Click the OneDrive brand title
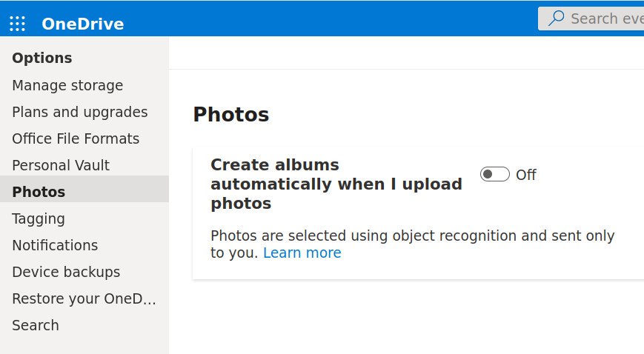 point(82,24)
